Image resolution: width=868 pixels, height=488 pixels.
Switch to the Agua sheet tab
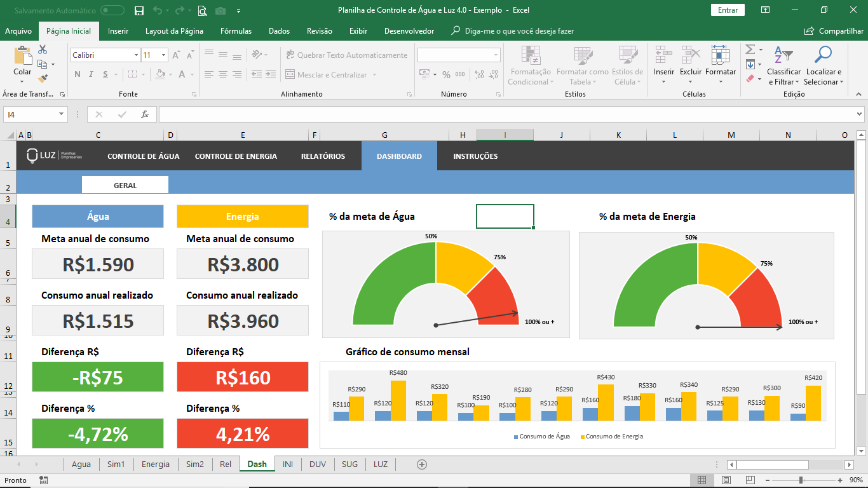[x=81, y=464]
